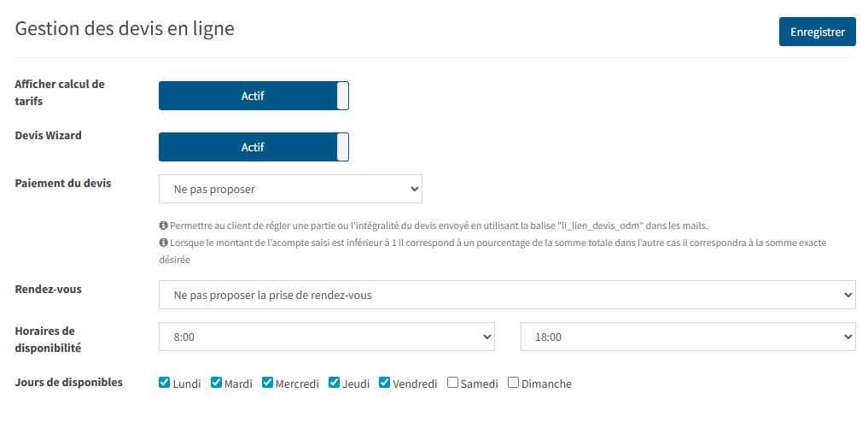
Task: Uncheck the Jeudi checkbox
Action: (334, 382)
